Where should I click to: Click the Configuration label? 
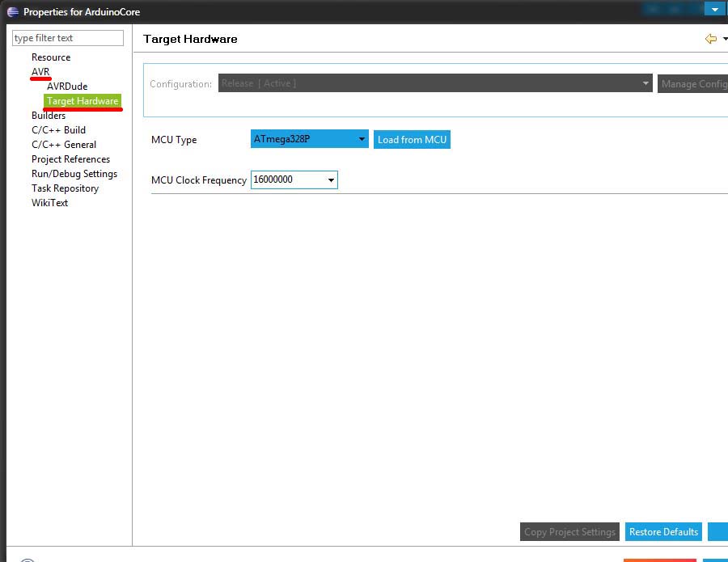pos(180,84)
